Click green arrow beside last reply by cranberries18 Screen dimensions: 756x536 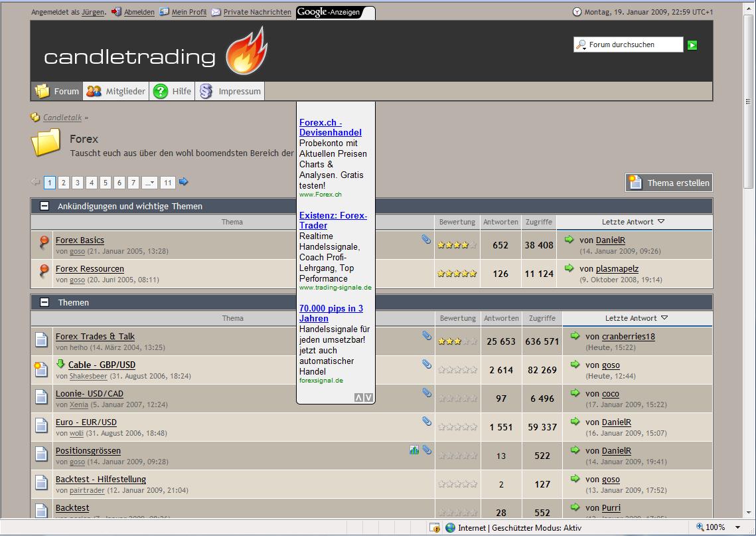tap(575, 336)
